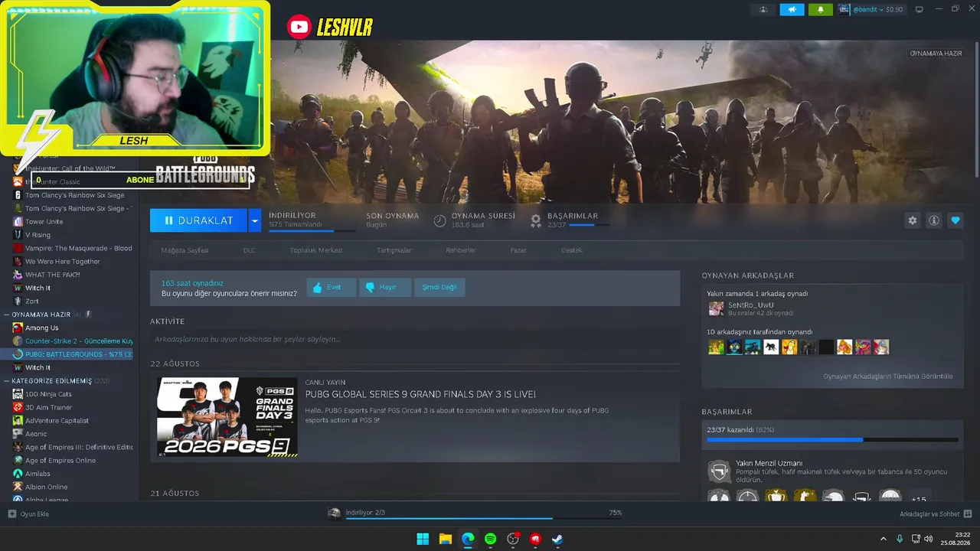Image resolution: width=980 pixels, height=551 pixels.
Task: Open the Mağaza Sayfası tab
Action: [x=185, y=250]
